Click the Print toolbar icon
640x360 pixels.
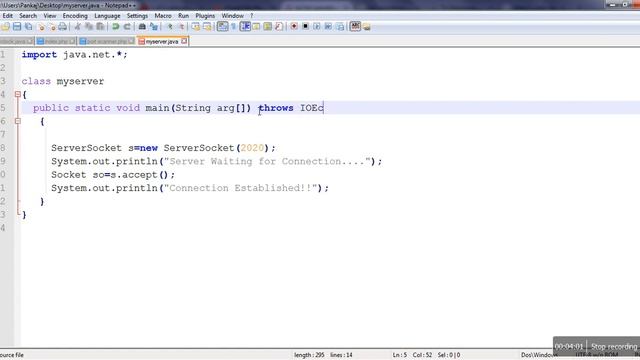(x=62, y=27)
